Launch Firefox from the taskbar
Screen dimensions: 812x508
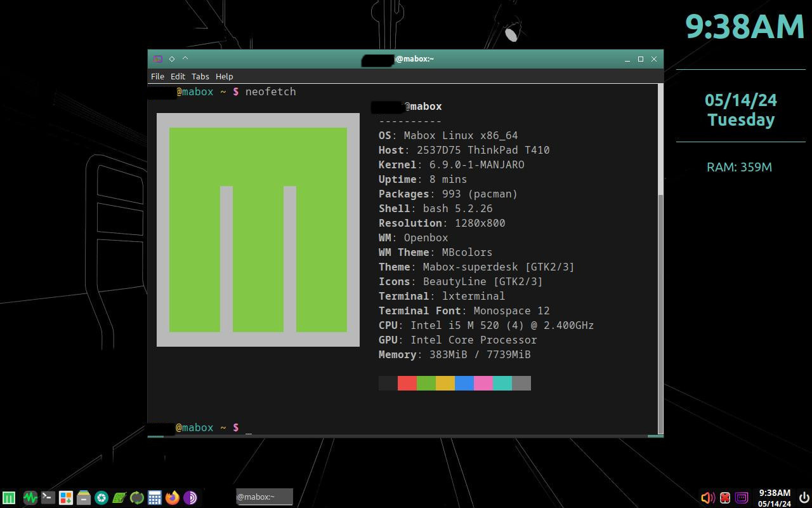point(172,497)
